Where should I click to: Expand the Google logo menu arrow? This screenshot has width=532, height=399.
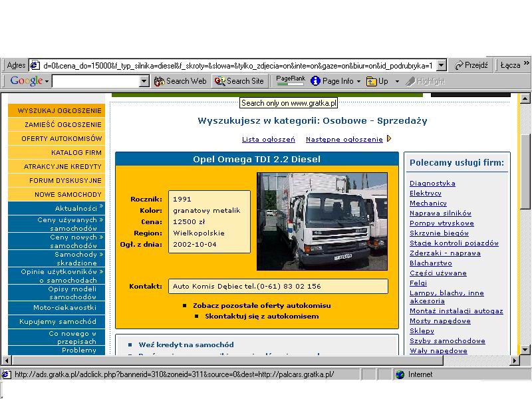47,82
